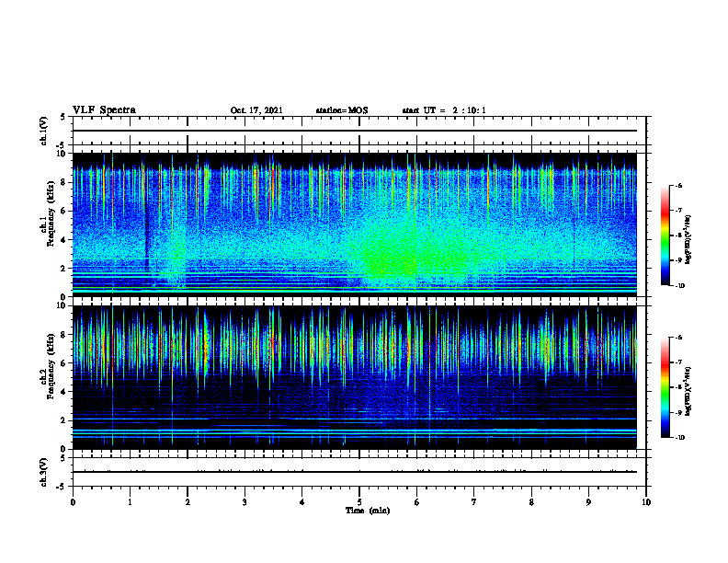Click the ch.1 frequency tick label '4'

tap(64, 240)
